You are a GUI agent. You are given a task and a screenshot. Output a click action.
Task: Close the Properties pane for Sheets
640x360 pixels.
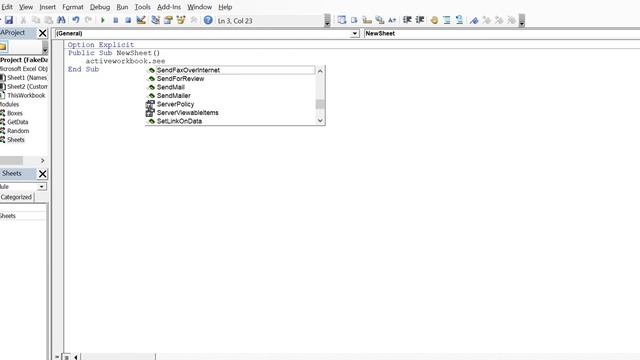coord(42,174)
